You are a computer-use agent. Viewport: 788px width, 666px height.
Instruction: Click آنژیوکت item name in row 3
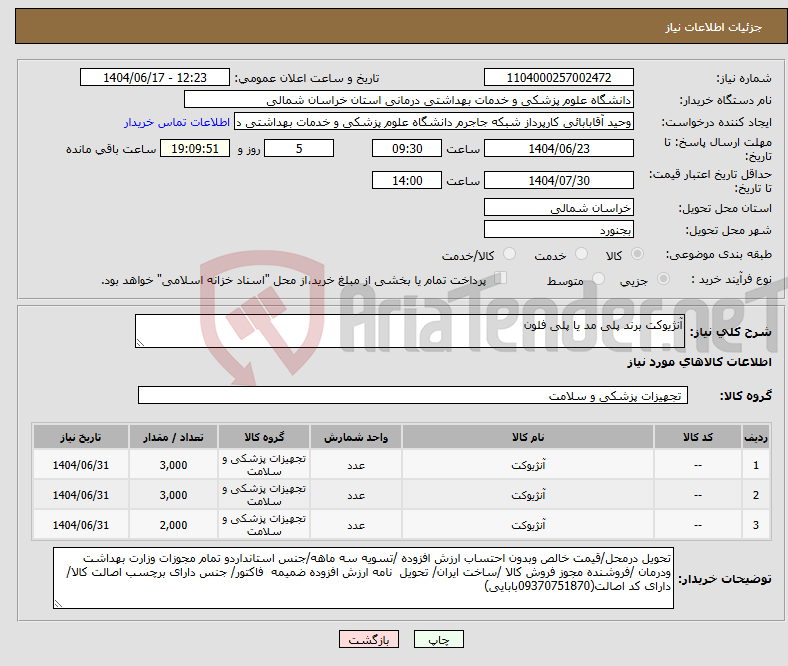(x=528, y=525)
